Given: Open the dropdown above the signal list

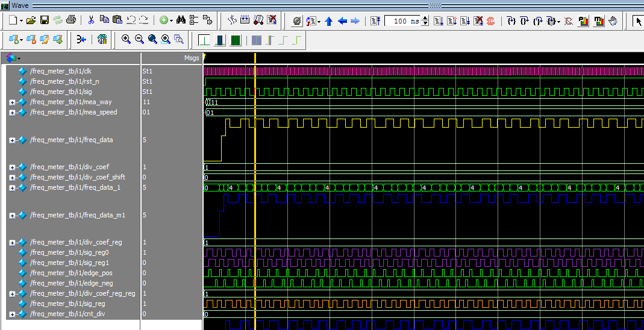Looking at the screenshot, I should tap(19, 58).
